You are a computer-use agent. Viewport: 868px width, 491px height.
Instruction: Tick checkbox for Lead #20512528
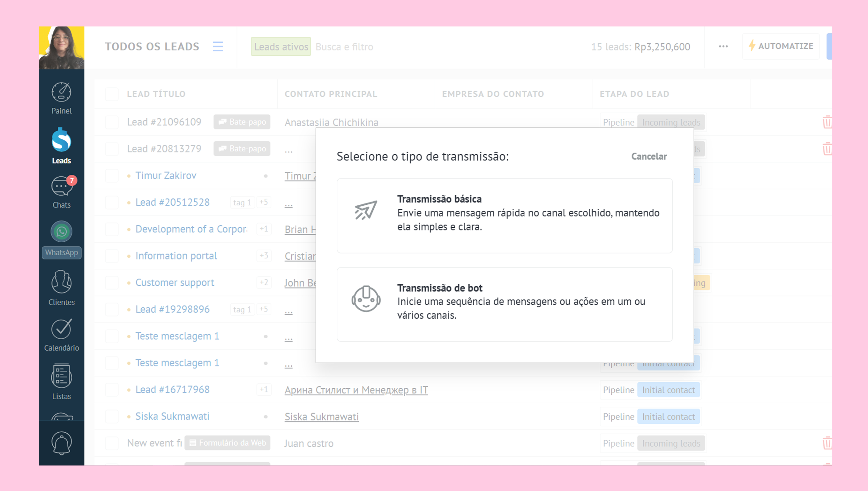click(112, 202)
